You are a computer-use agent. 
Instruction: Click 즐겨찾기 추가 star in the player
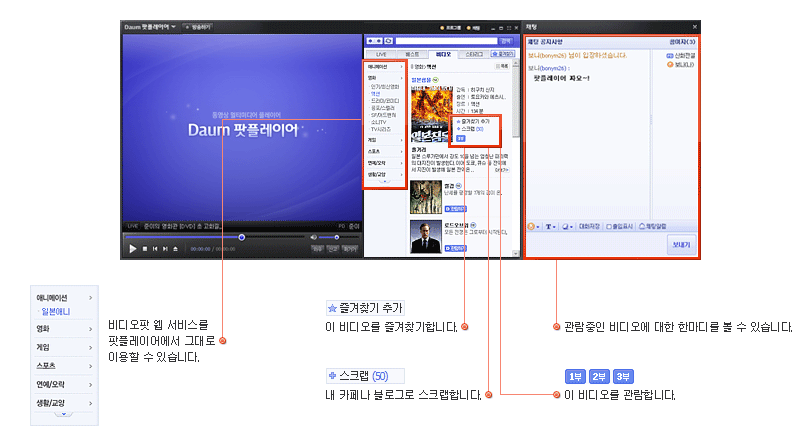[473, 121]
